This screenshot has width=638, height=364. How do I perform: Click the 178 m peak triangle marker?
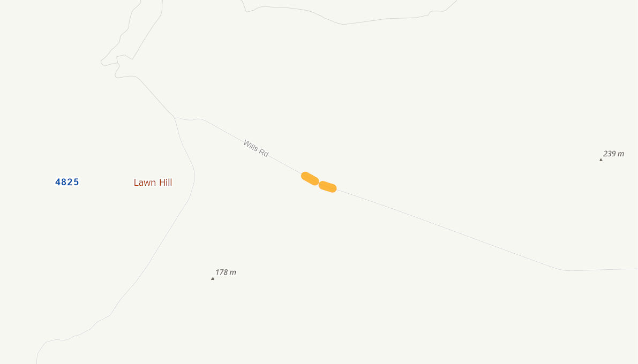[212, 278]
